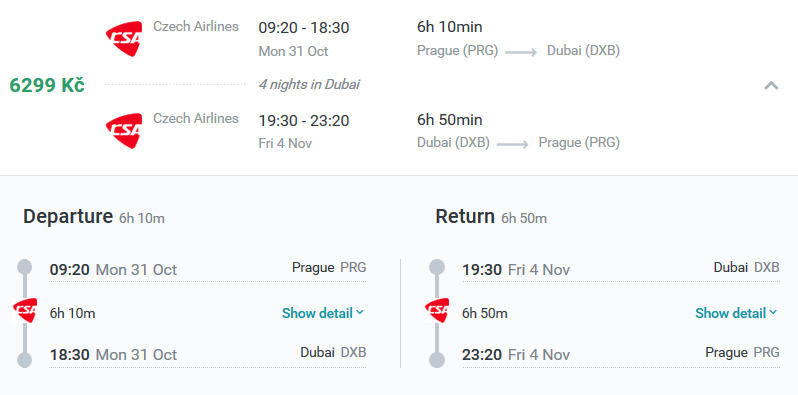Click the 19:30 Fri 4 Nov Dubai departure row

[621, 269]
